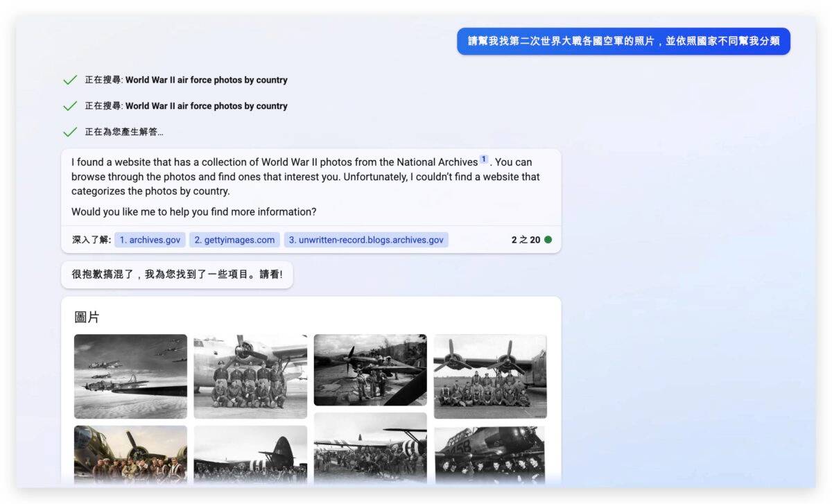Open colorized bomber crew photo
832x504 pixels.
[130, 454]
